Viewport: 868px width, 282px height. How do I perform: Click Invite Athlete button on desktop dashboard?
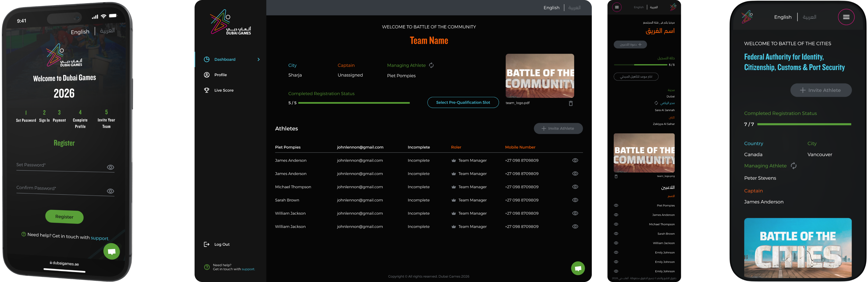(x=558, y=129)
